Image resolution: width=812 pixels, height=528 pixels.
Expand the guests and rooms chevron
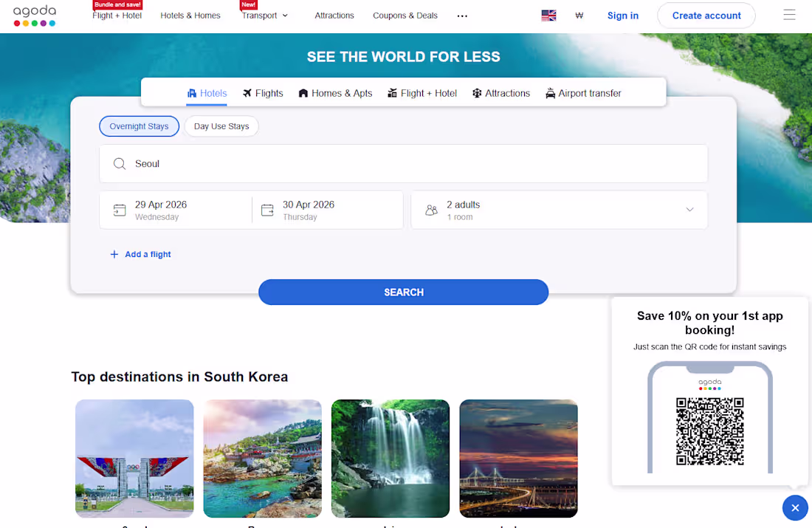click(689, 210)
